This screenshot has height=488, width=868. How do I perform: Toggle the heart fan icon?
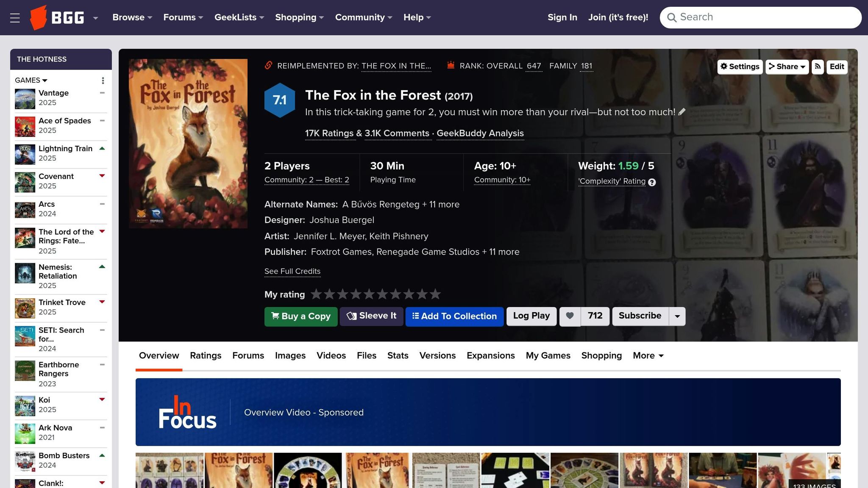[x=570, y=316]
